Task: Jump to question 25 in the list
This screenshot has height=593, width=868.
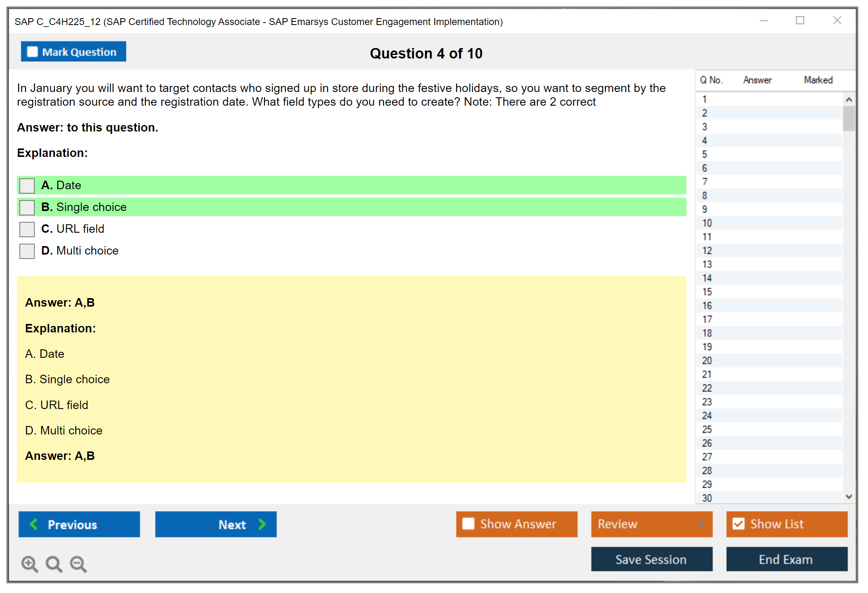Action: pos(707,429)
